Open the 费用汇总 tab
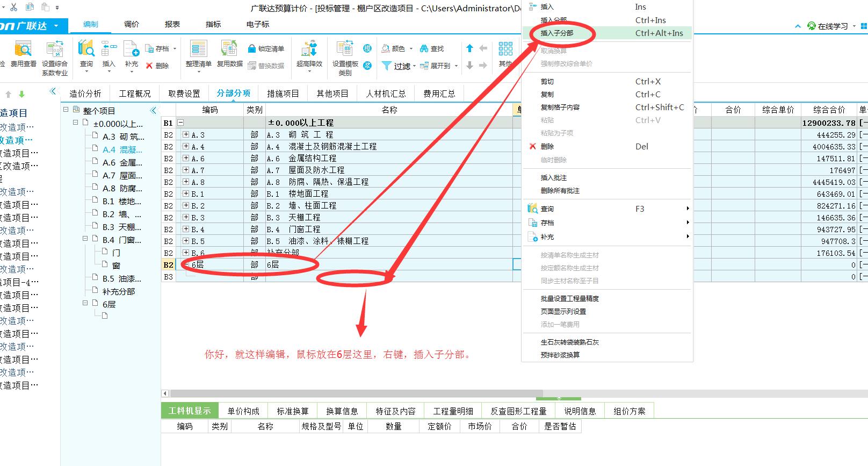This screenshot has width=868, height=466. pyautogui.click(x=439, y=94)
